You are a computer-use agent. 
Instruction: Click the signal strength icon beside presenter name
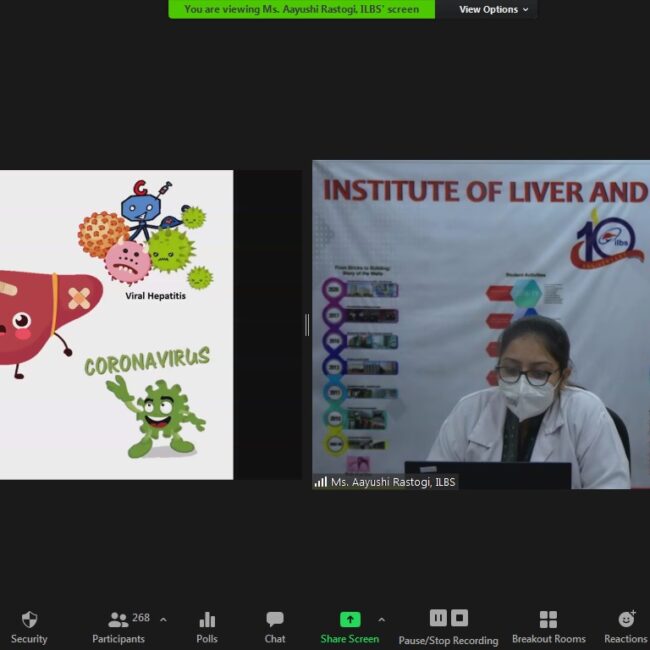(321, 482)
